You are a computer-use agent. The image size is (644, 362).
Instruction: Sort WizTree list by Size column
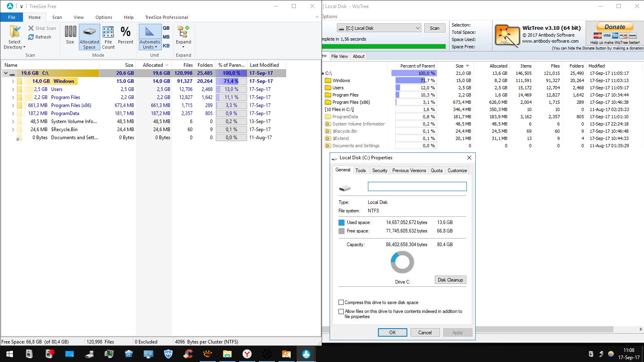(459, 66)
